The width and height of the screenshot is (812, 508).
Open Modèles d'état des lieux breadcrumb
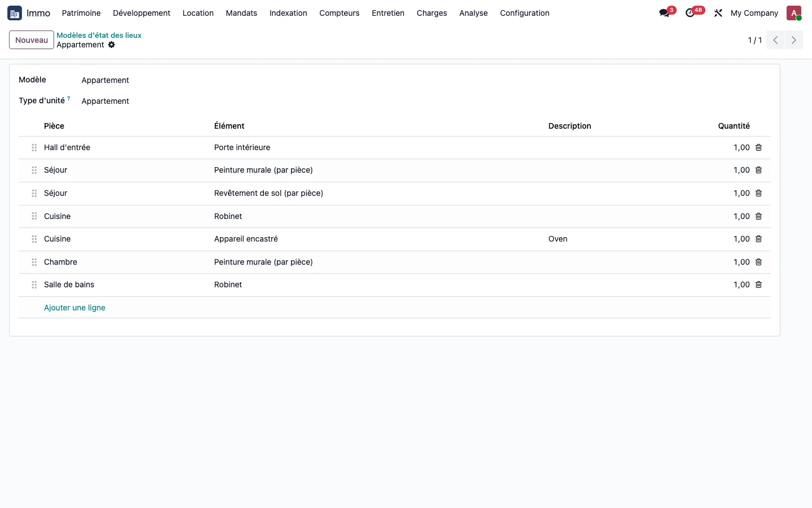pos(99,35)
